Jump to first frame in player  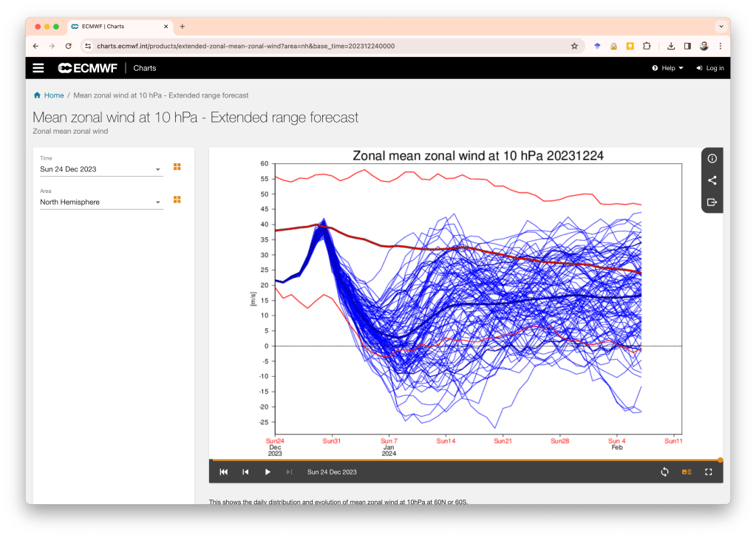pos(223,472)
